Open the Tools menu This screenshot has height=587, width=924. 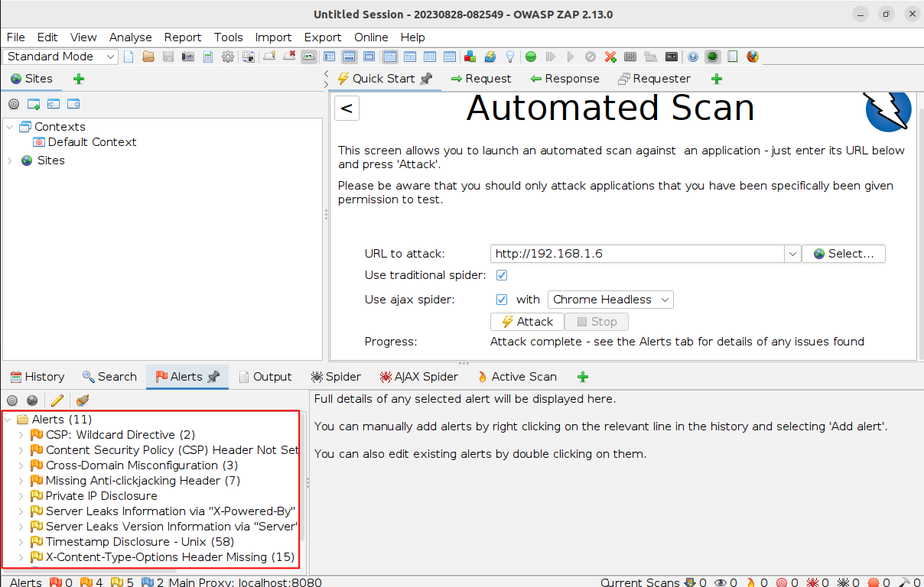[228, 37]
